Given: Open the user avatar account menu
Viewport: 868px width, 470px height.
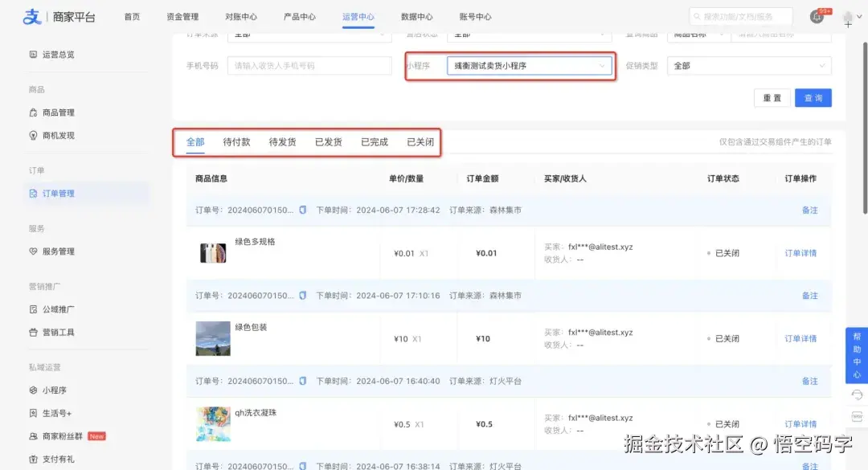Looking at the screenshot, I should [848, 17].
